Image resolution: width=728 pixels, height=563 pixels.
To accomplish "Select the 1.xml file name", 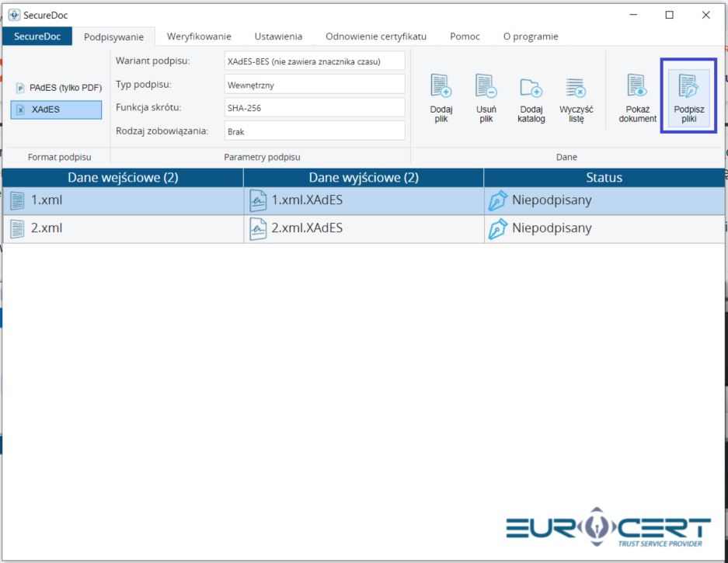I will point(47,200).
